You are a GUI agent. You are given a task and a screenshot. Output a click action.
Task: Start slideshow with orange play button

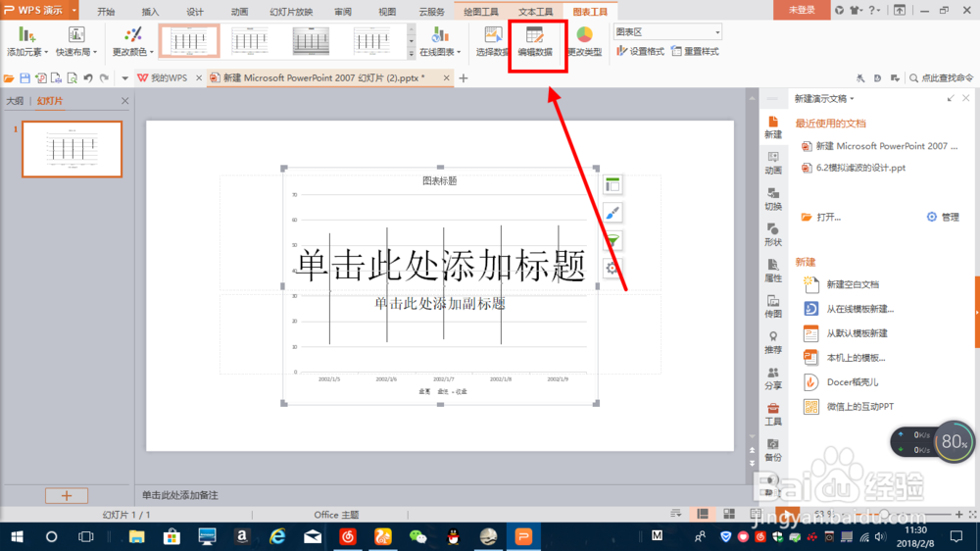click(x=787, y=515)
